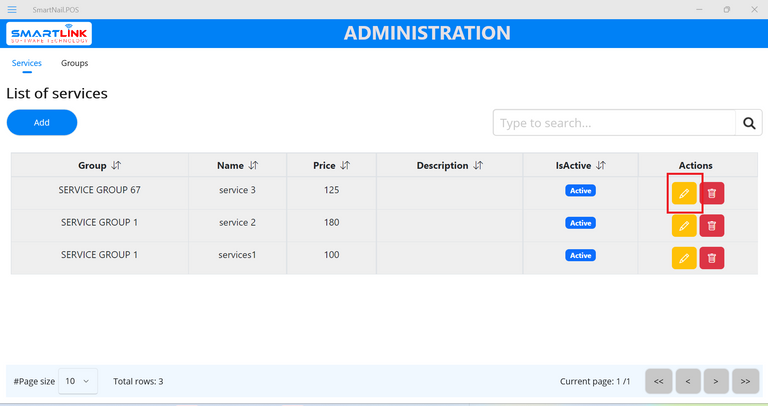Viewport: 768px width, 406px height.
Task: Focus the Type to search field
Action: (614, 123)
